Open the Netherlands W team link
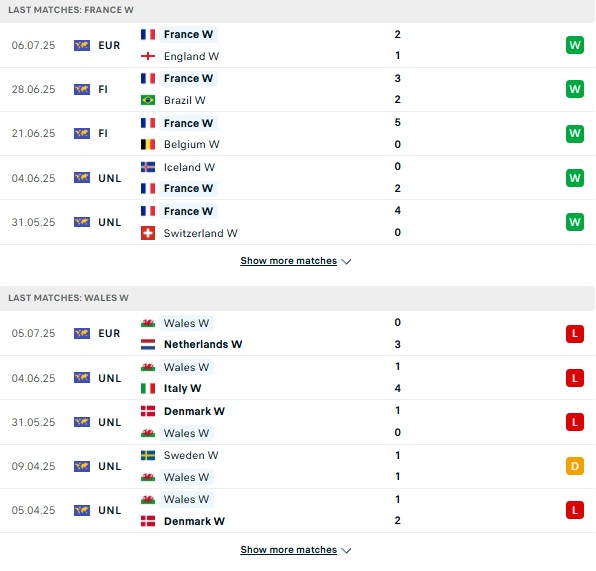The image size is (596, 571). pyautogui.click(x=203, y=344)
